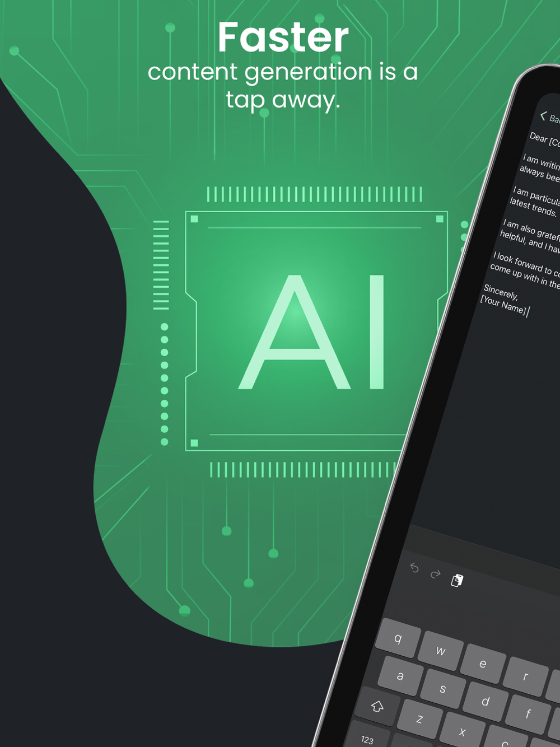
Task: Tap the z key on the keyboard
Action: point(419,719)
